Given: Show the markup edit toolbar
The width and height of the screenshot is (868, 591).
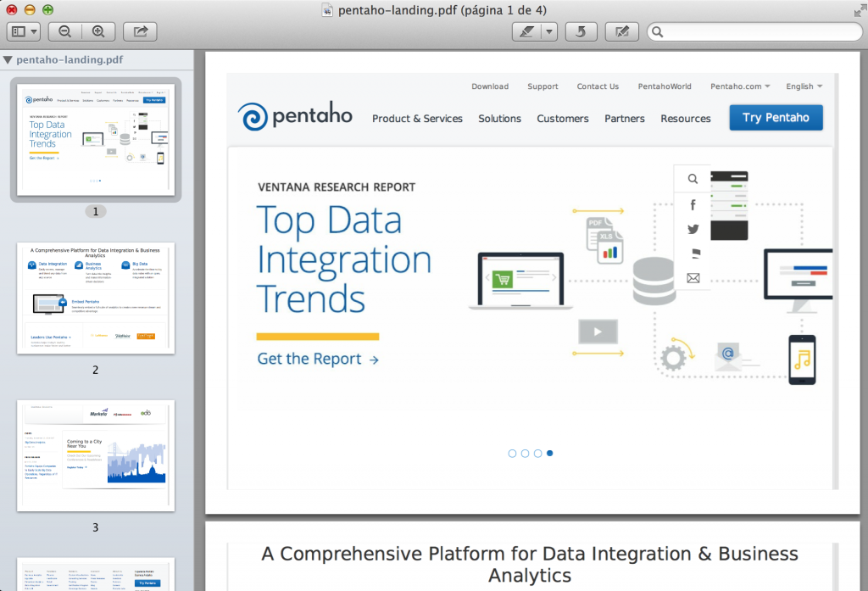Looking at the screenshot, I should (x=622, y=31).
